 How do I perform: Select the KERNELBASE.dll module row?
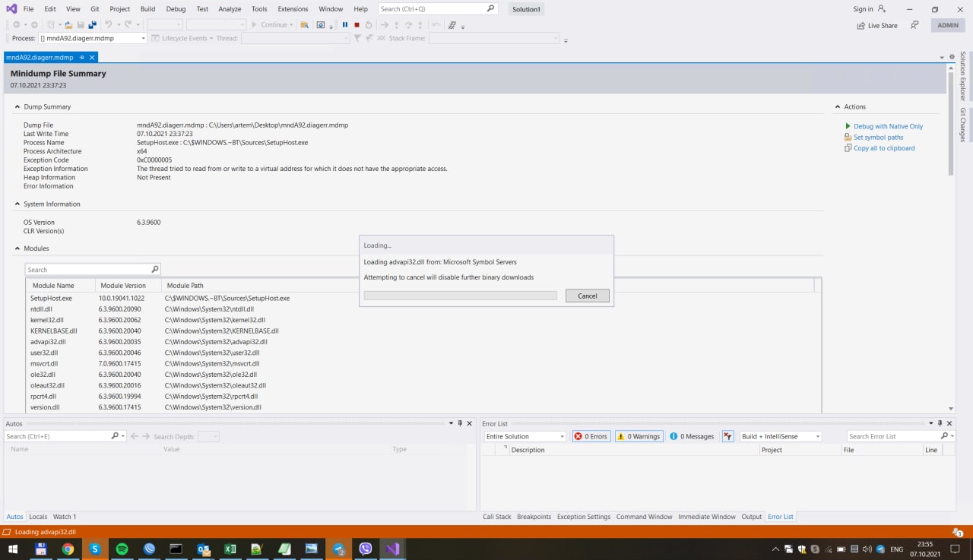click(x=423, y=331)
